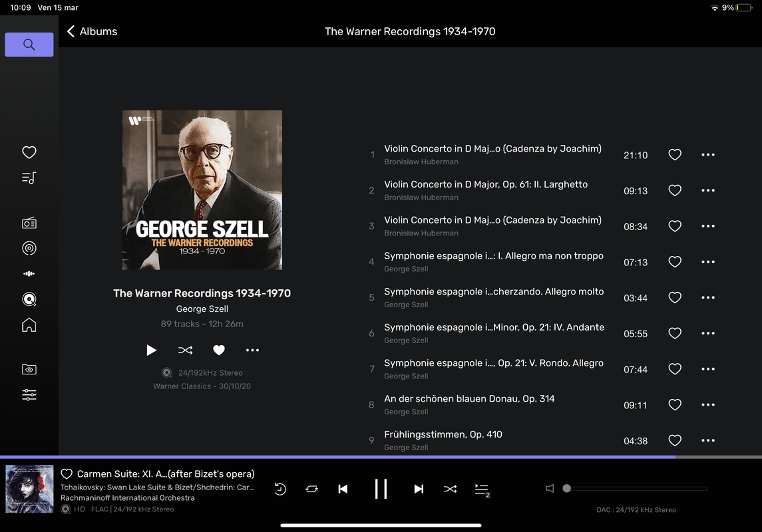Favorite track 7 V. Rondo Allegro
Image resolution: width=762 pixels, height=532 pixels.
point(675,369)
